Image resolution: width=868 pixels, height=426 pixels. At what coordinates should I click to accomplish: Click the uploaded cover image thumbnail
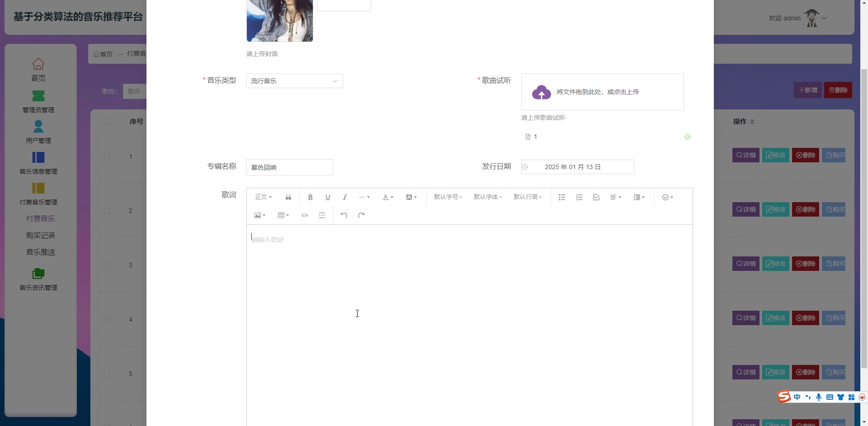coord(280,21)
